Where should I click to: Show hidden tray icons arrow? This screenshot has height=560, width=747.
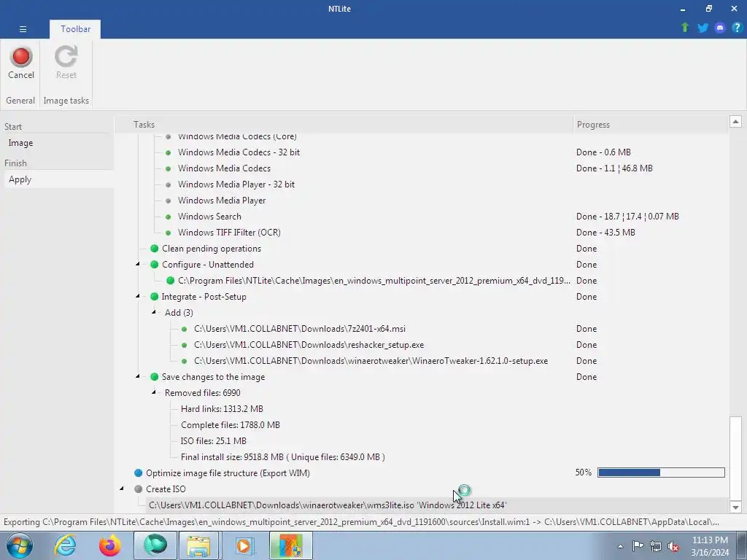(x=620, y=546)
